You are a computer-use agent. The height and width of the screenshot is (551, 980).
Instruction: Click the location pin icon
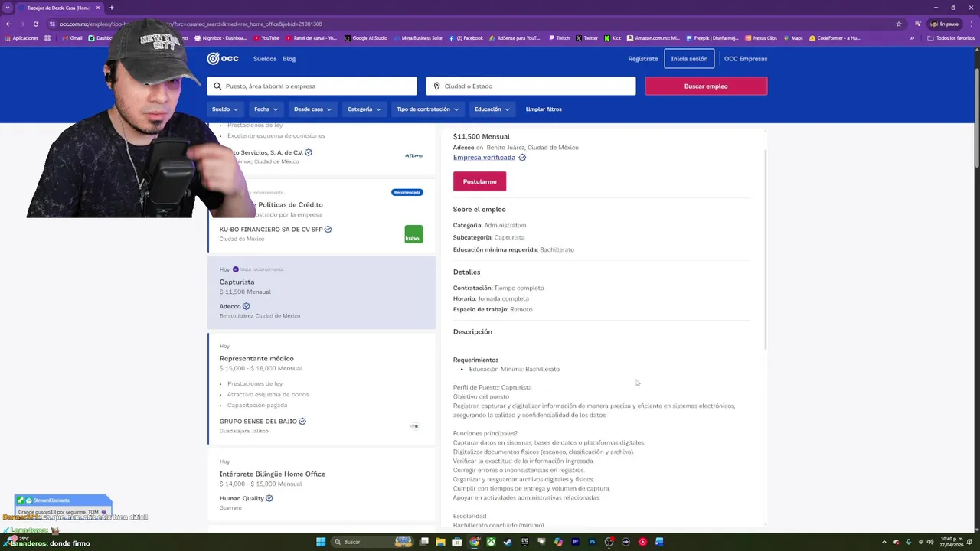[436, 86]
